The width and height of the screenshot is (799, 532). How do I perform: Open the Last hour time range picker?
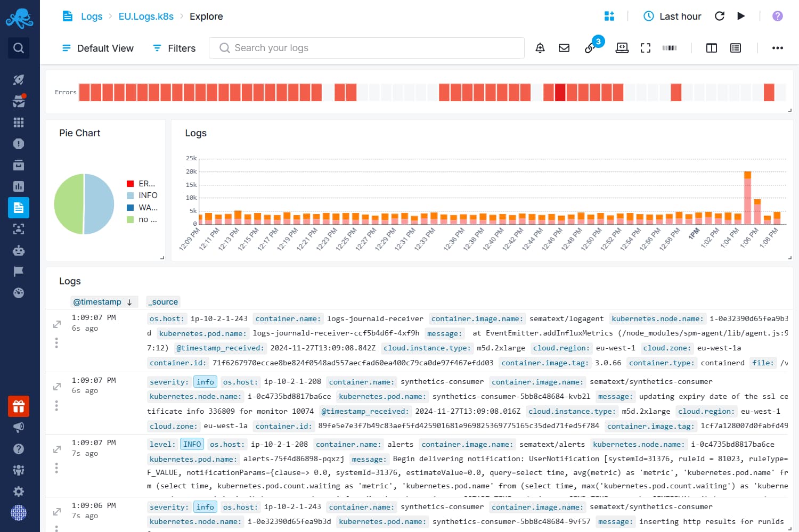coord(672,16)
